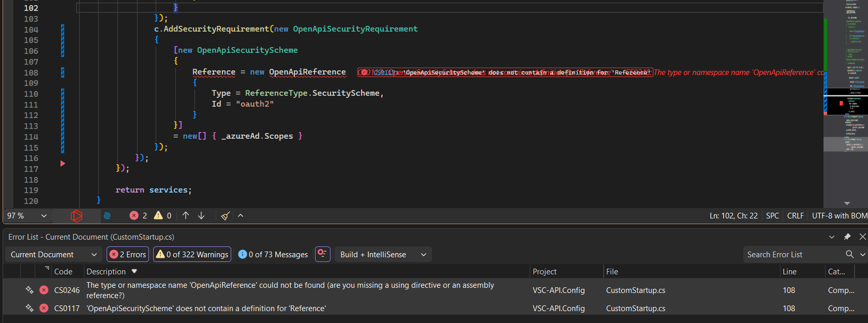Go to next issue with down arrow
Viewport: 868px width, 323px height.
pos(201,216)
